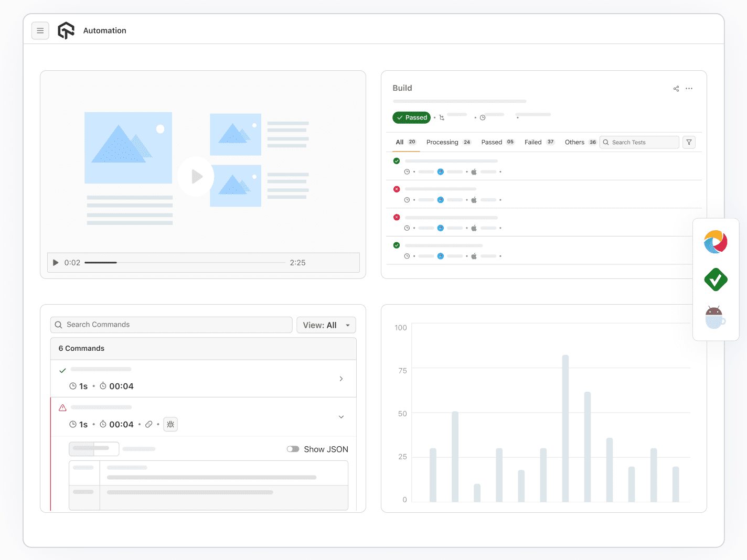The image size is (747, 560).
Task: Click the video progress seek bar
Action: click(x=185, y=263)
